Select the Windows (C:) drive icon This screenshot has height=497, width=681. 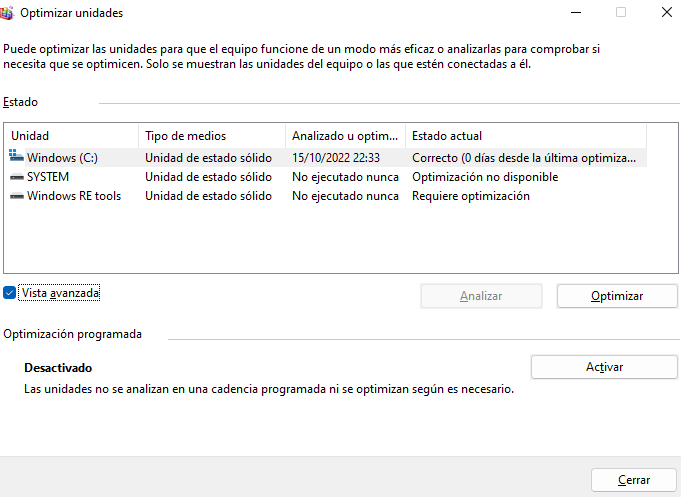click(x=17, y=156)
